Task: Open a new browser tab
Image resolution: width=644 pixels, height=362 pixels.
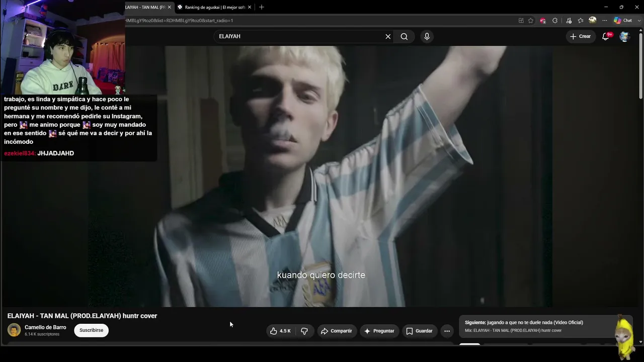Action: 261,7
